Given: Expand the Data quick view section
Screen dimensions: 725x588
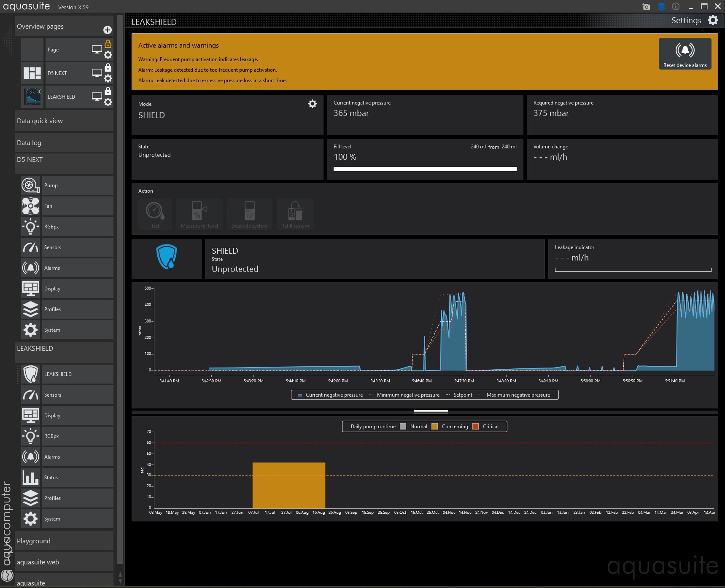Looking at the screenshot, I should coord(64,121).
